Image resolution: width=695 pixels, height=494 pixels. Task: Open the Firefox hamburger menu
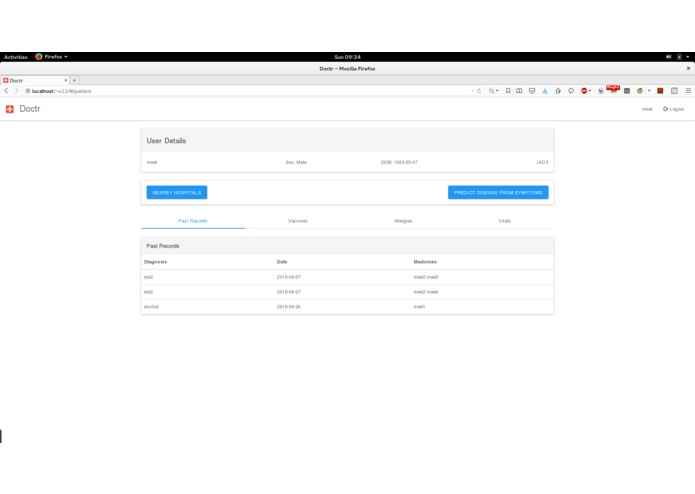pos(688,91)
